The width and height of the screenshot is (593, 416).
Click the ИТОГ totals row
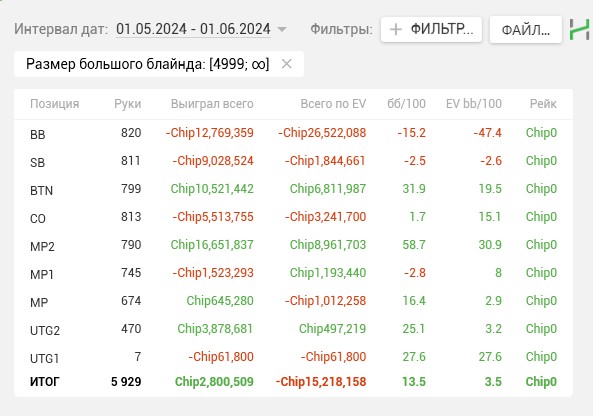293,382
